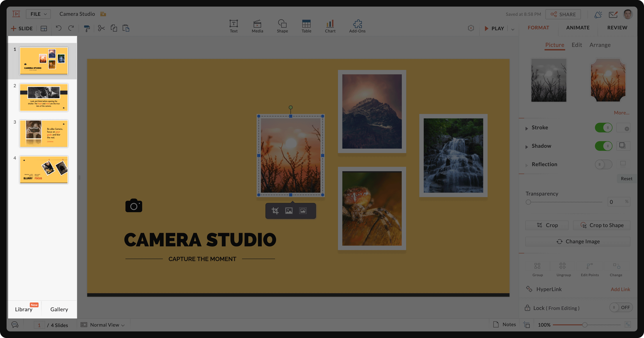Open the FILE menu

pyautogui.click(x=38, y=14)
